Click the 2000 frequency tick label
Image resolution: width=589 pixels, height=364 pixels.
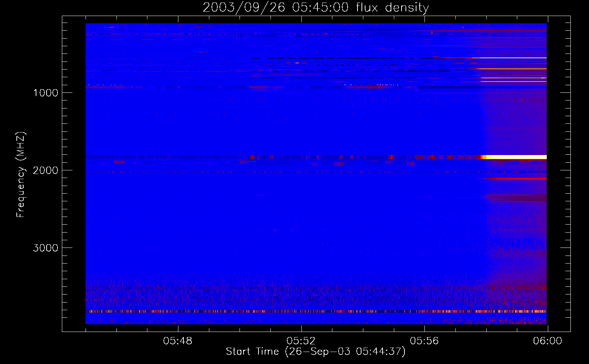pos(46,170)
